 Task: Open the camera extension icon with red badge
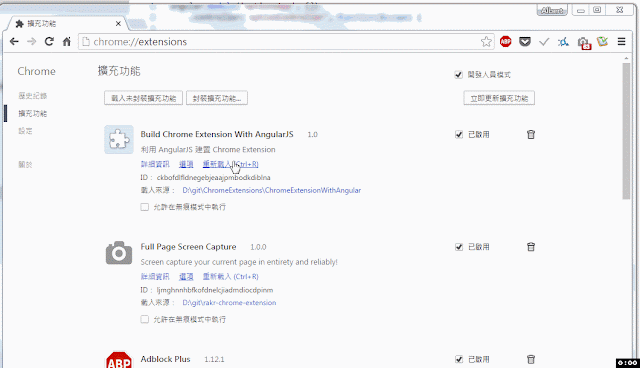[584, 42]
